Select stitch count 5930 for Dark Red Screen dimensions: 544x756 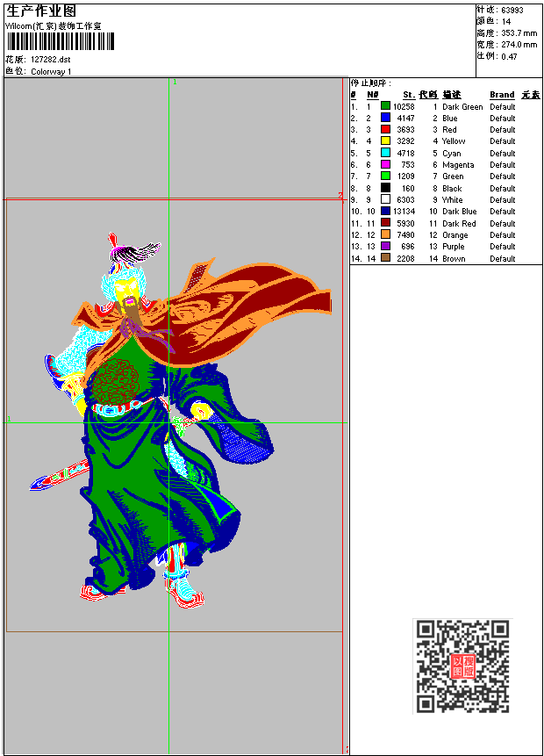pos(405,224)
